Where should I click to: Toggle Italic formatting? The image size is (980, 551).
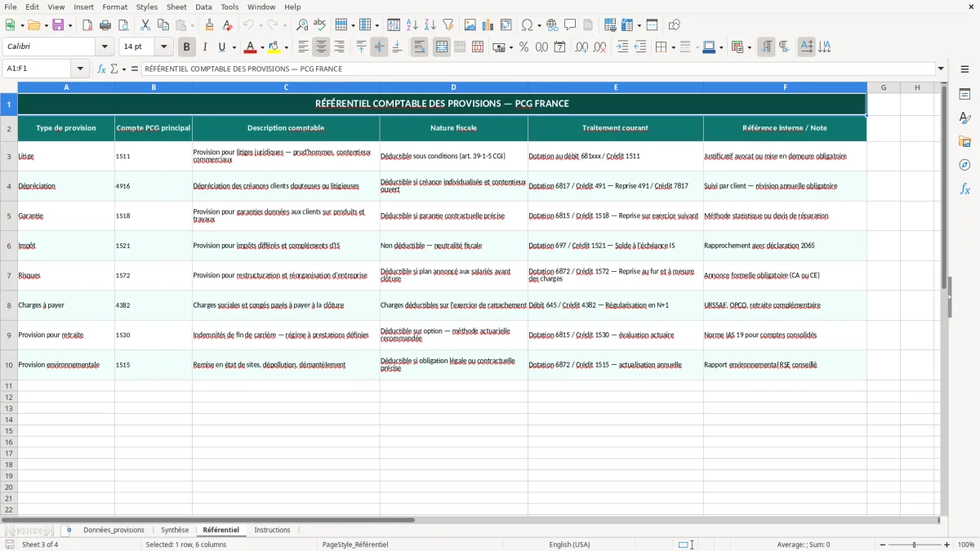(204, 47)
